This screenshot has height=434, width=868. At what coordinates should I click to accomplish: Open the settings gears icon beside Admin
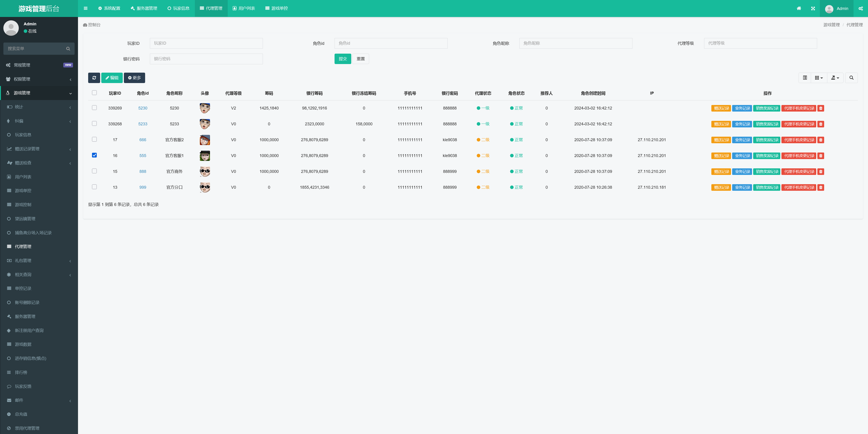860,8
